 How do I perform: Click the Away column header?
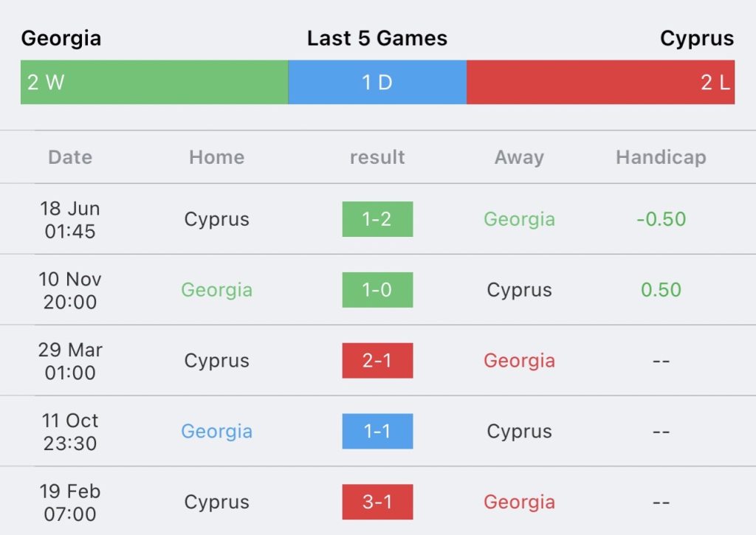pyautogui.click(x=519, y=158)
